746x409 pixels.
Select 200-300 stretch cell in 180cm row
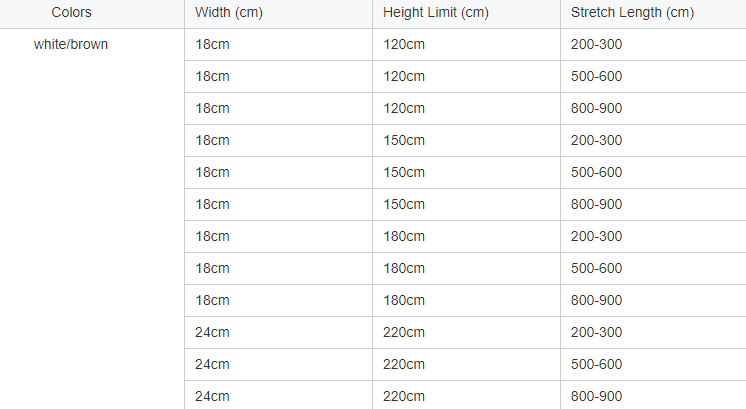596,236
